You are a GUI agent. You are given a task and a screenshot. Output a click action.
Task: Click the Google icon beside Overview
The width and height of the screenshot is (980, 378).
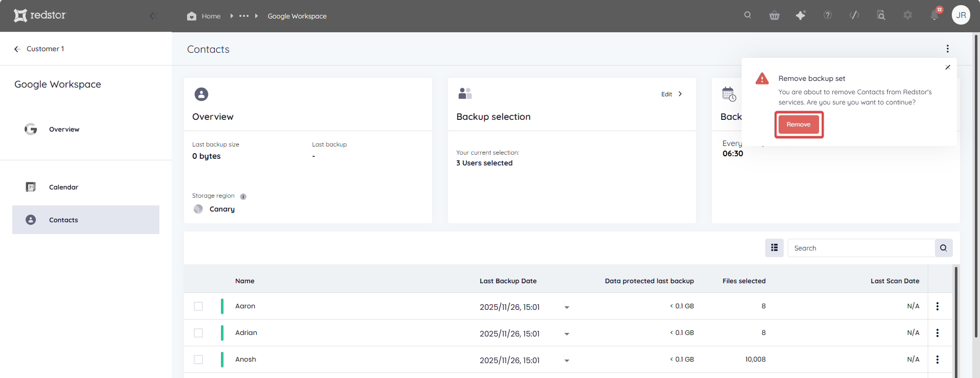[31, 129]
